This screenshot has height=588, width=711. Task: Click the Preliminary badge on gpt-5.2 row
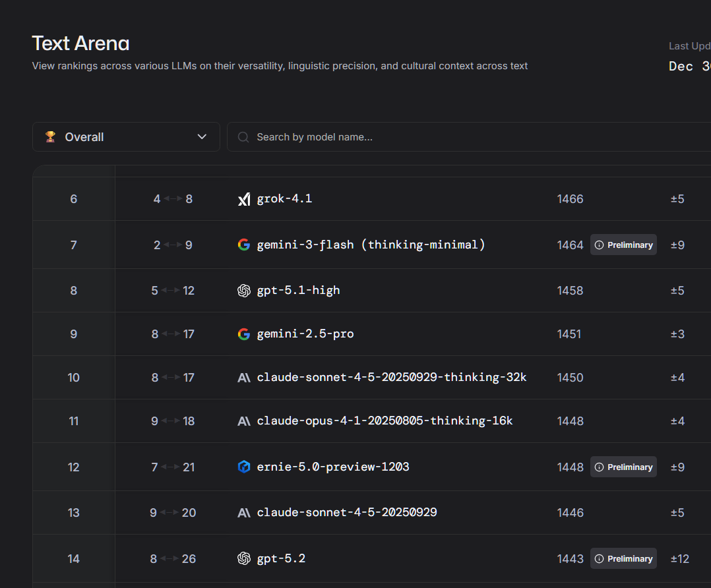click(623, 559)
